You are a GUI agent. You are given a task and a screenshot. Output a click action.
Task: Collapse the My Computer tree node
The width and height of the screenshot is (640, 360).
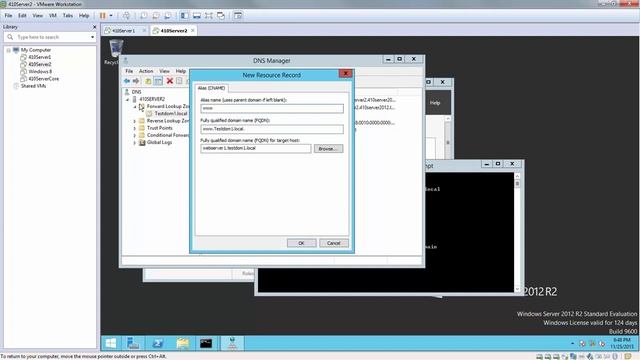point(8,50)
